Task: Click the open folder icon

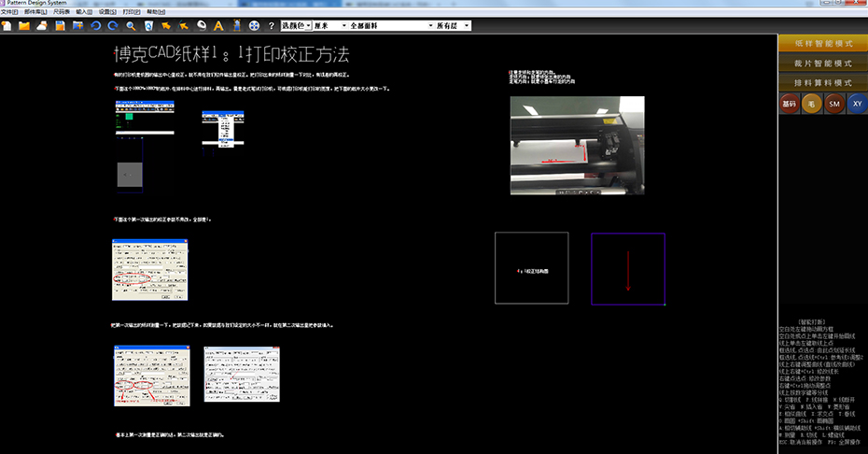Action: click(25, 26)
